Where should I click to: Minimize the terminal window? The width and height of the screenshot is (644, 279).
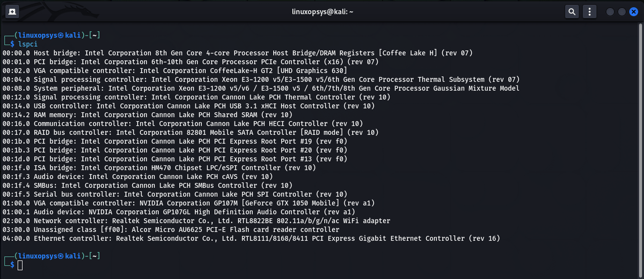point(610,11)
